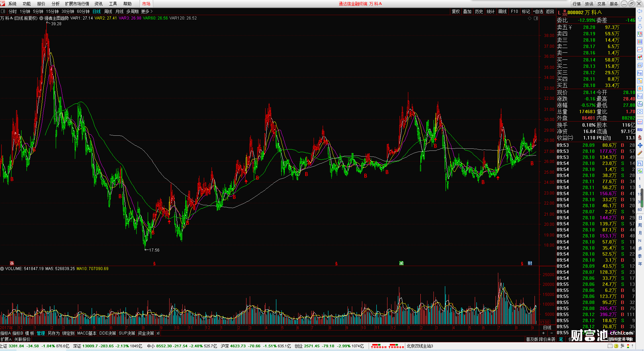Image resolution: width=644 pixels, height=351 pixels.
Task: Click the F10 company info sidebar icon
Action: tap(640, 73)
